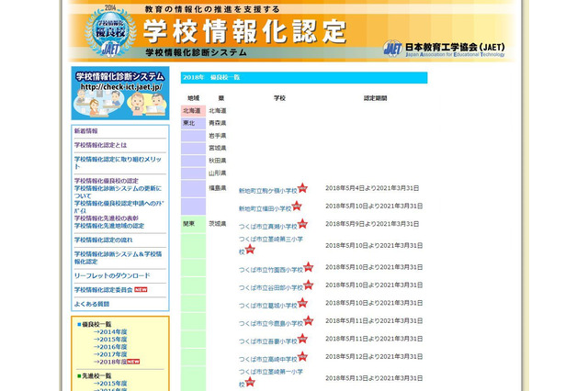
Task: Click the star badge beside つくば市立竹園西小学校
Action: click(x=309, y=267)
